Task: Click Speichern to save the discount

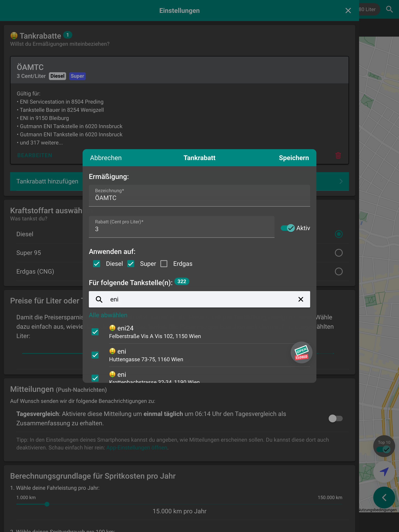Action: [x=294, y=158]
